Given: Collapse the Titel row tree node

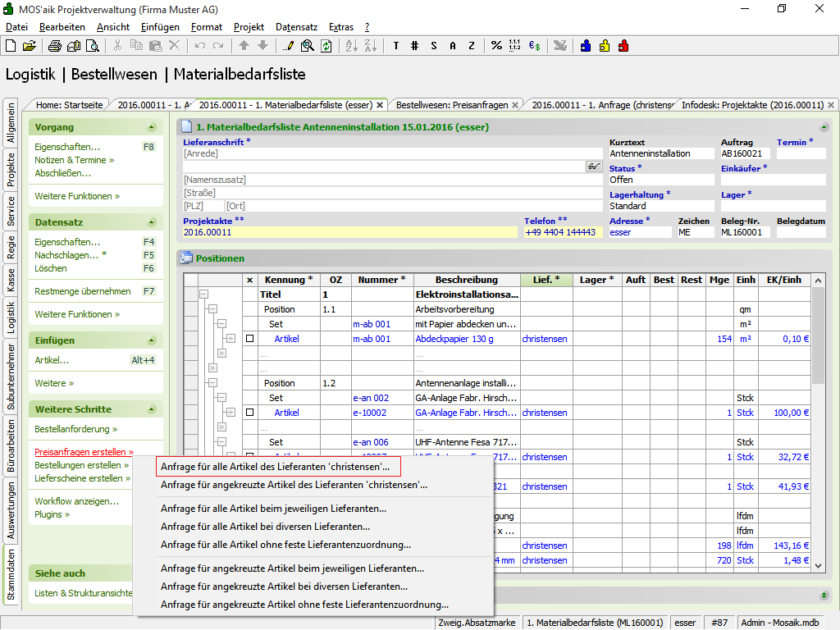Looking at the screenshot, I should pos(203,294).
